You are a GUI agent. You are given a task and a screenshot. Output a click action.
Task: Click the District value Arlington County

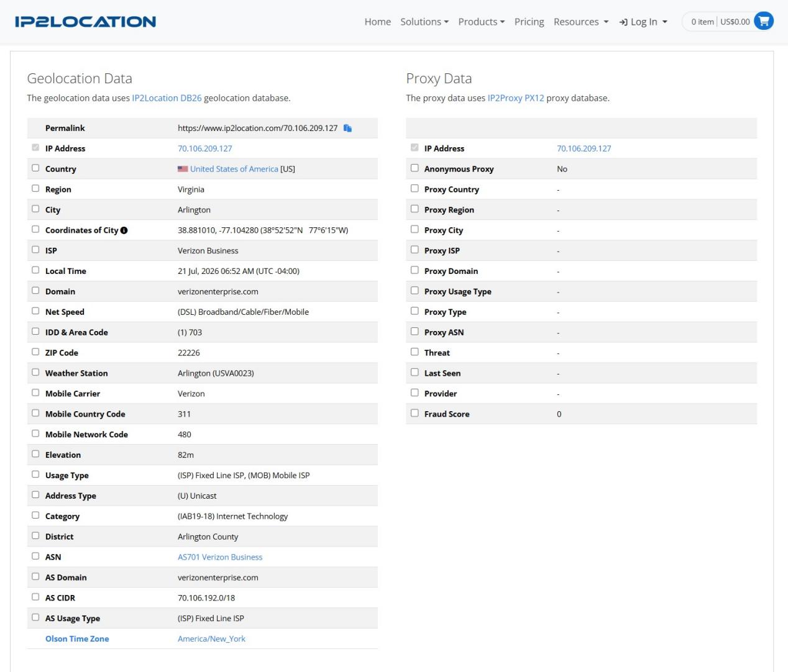[208, 537]
